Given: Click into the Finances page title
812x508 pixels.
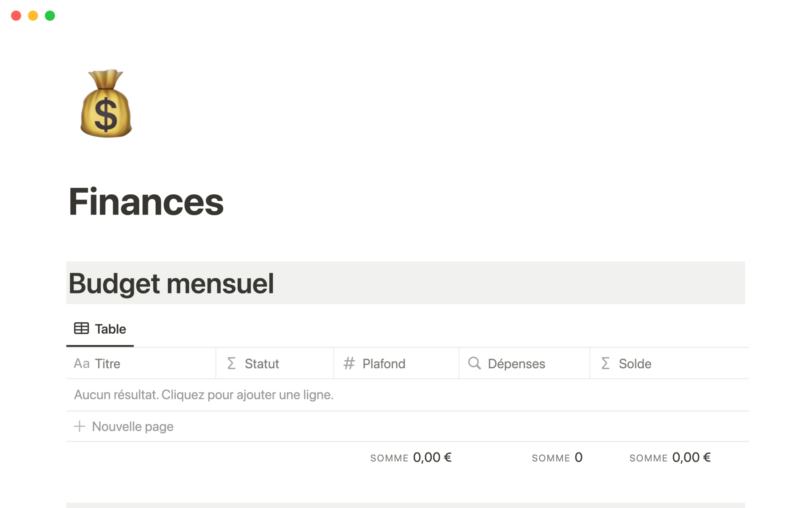Looking at the screenshot, I should click(146, 202).
